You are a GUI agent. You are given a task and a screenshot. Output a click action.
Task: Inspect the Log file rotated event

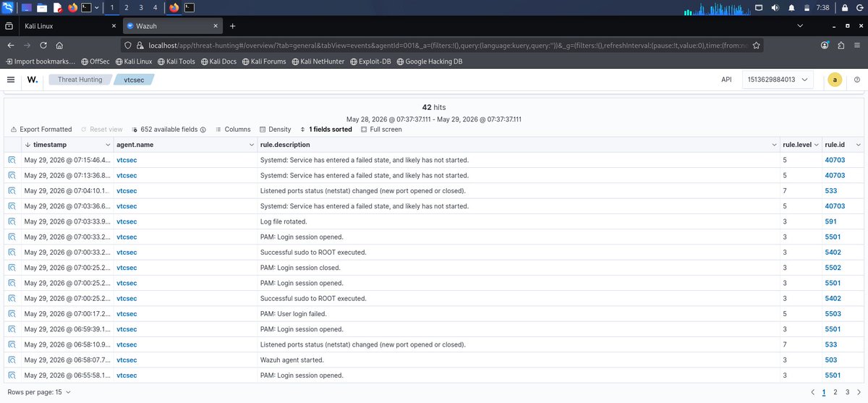(12, 221)
